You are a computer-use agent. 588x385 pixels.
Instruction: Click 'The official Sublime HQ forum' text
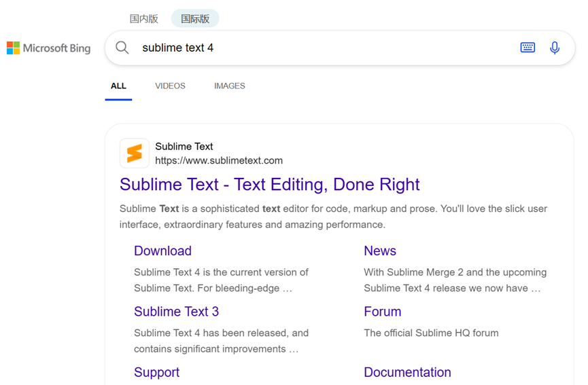point(431,333)
